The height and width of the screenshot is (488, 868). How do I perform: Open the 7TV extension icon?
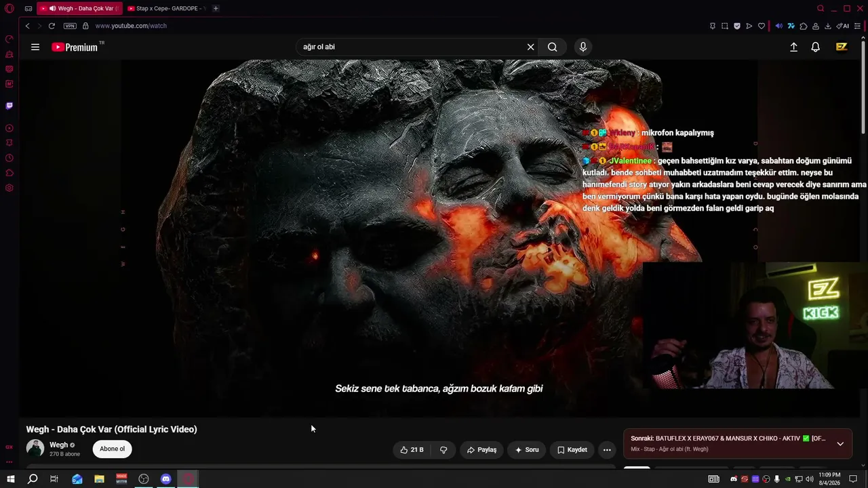click(x=791, y=26)
